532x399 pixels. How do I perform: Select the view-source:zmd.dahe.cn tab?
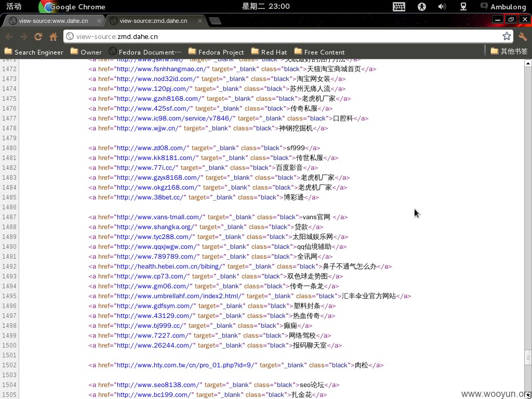click(153, 21)
